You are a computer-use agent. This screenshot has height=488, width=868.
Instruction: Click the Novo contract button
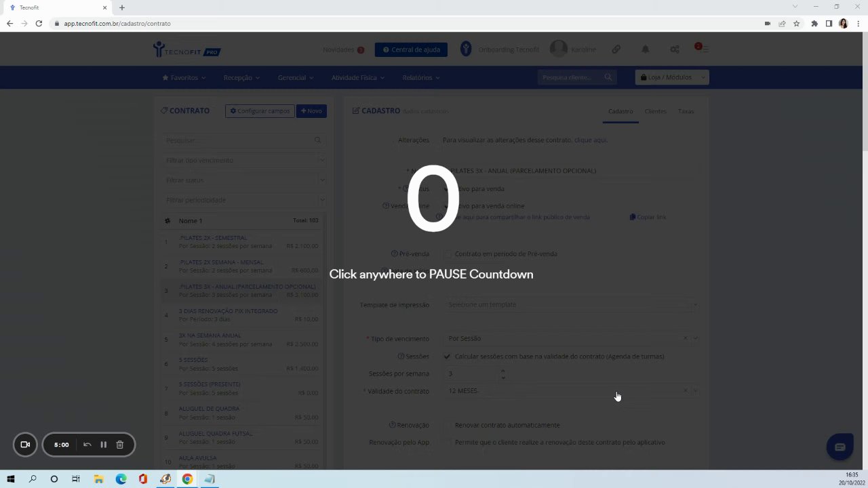point(311,111)
